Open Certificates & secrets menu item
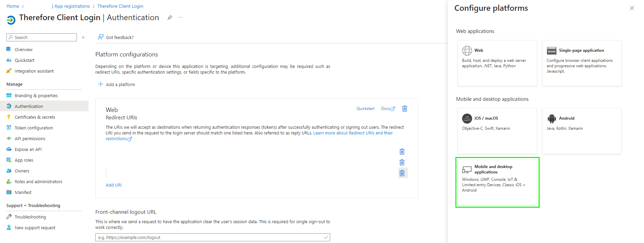 35,117
